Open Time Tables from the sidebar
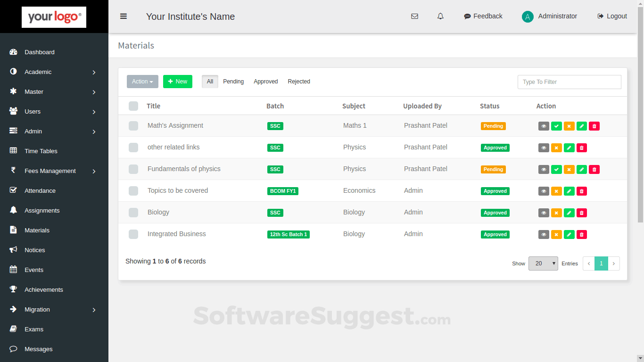The height and width of the screenshot is (362, 644). click(x=41, y=151)
